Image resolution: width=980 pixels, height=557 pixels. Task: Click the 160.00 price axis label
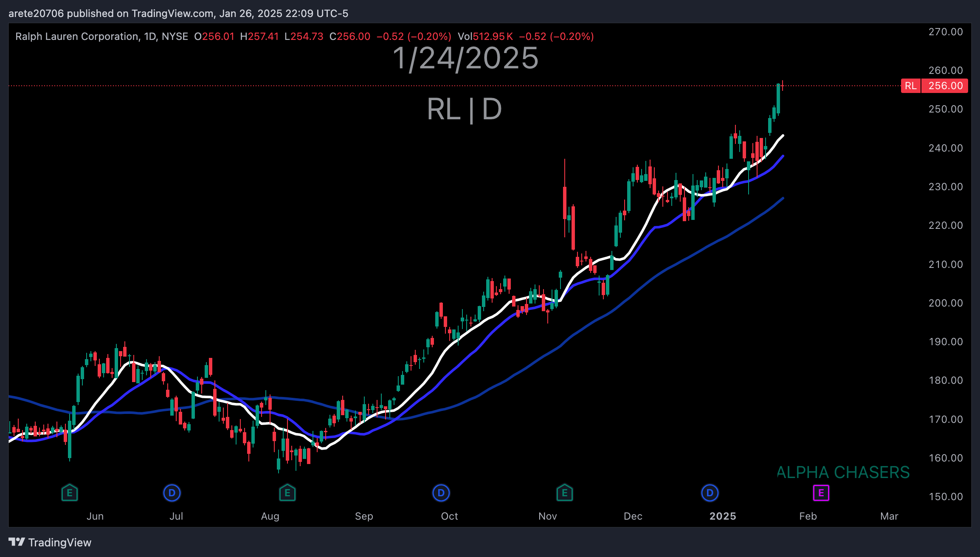[x=946, y=458]
